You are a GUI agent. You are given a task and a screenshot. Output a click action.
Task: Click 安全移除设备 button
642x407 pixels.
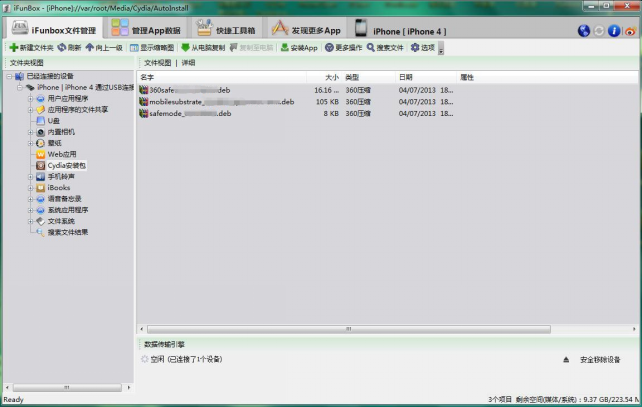pos(600,360)
